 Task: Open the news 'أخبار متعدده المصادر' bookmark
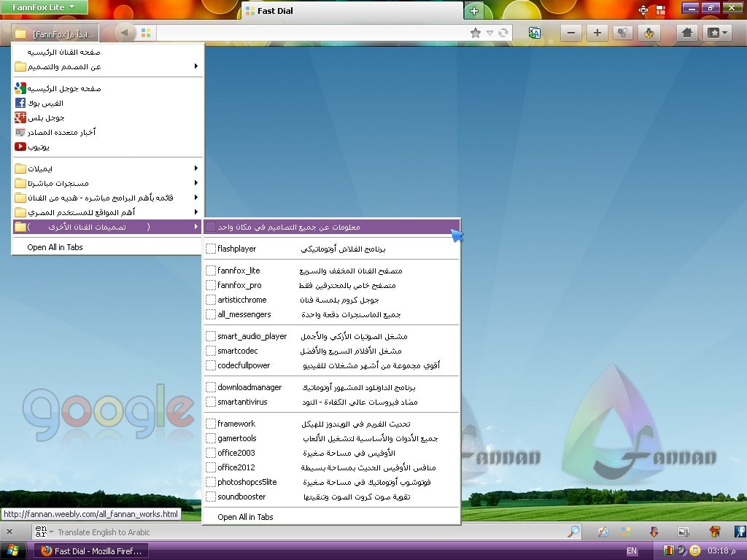108,132
